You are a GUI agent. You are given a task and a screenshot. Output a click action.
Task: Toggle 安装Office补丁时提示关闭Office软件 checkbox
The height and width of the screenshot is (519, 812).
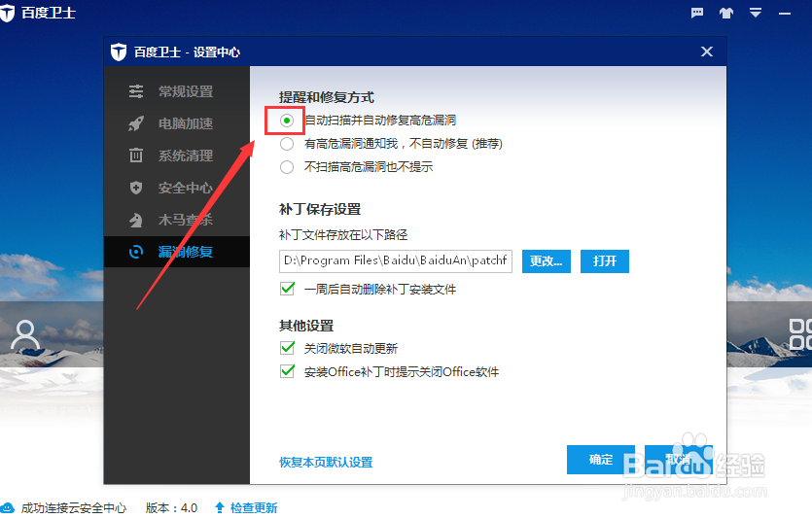[x=287, y=371]
